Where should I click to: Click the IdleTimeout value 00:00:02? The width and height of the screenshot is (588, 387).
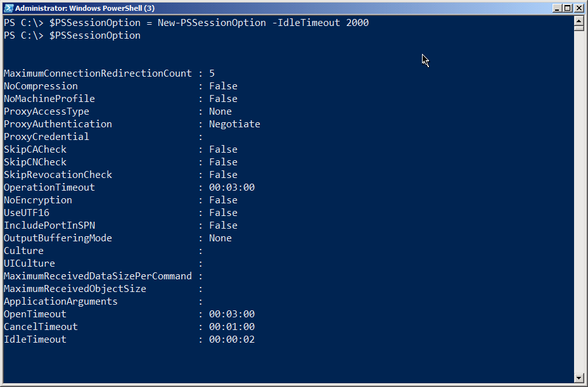[232, 339]
